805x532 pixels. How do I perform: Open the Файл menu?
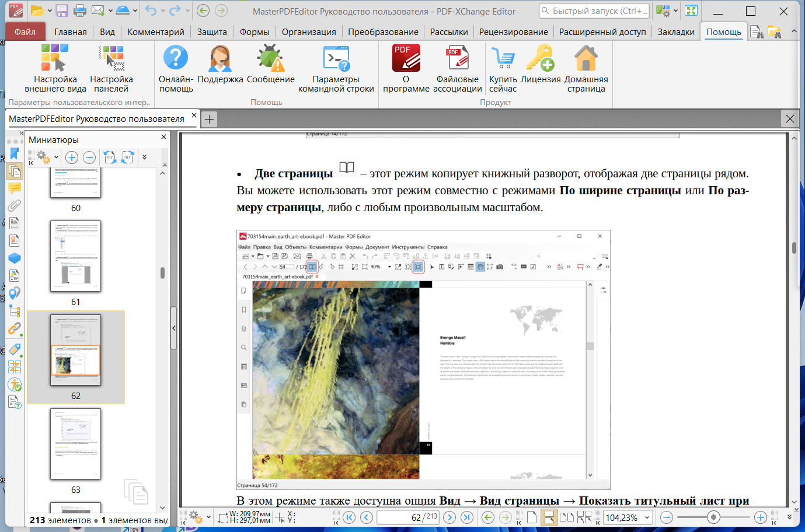point(25,32)
